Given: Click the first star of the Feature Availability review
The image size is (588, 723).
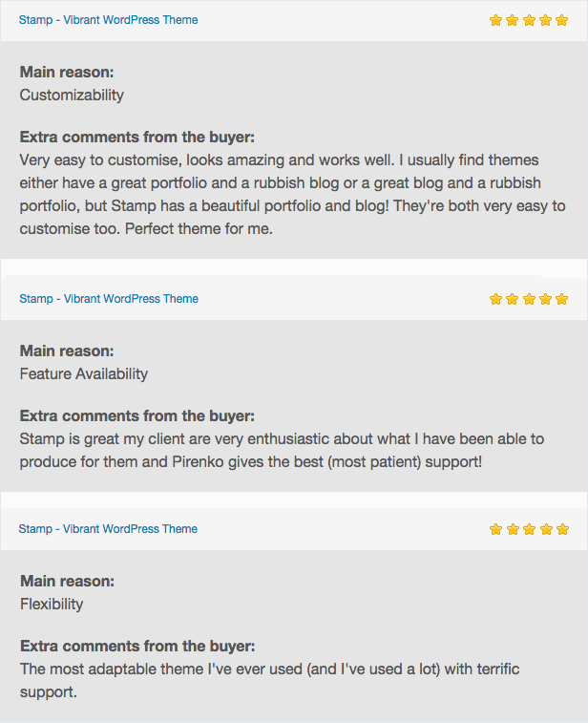Looking at the screenshot, I should pos(495,299).
